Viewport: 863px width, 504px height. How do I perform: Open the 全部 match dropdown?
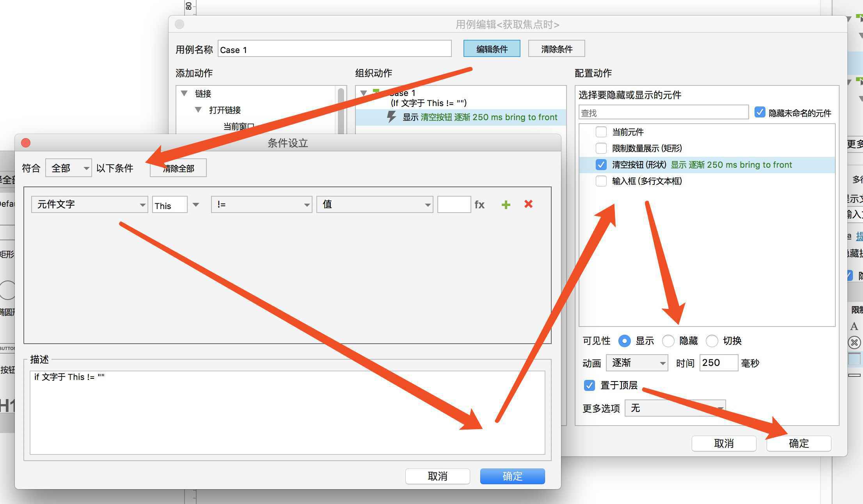tap(69, 168)
